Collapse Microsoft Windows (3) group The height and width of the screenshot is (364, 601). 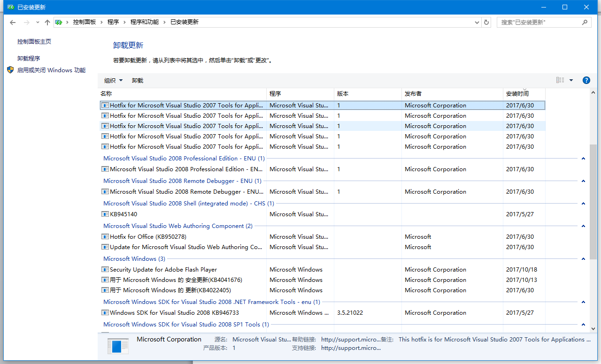pos(583,259)
